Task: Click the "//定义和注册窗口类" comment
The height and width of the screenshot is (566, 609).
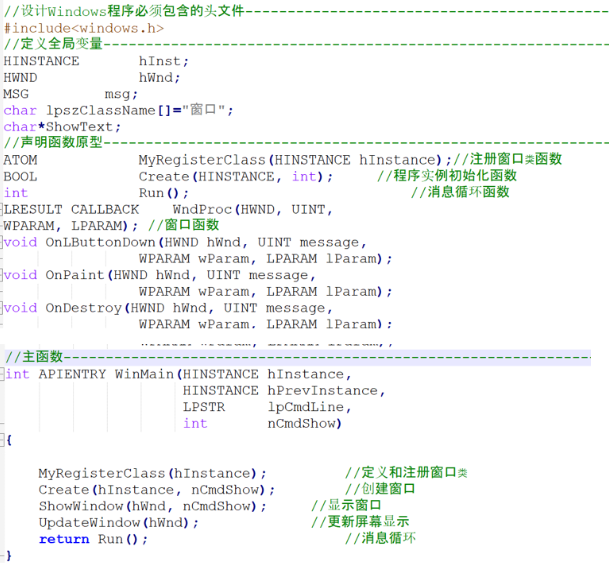Action: coord(406,473)
